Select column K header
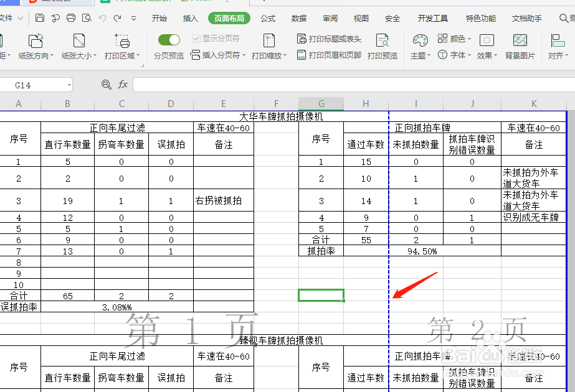 [534, 104]
